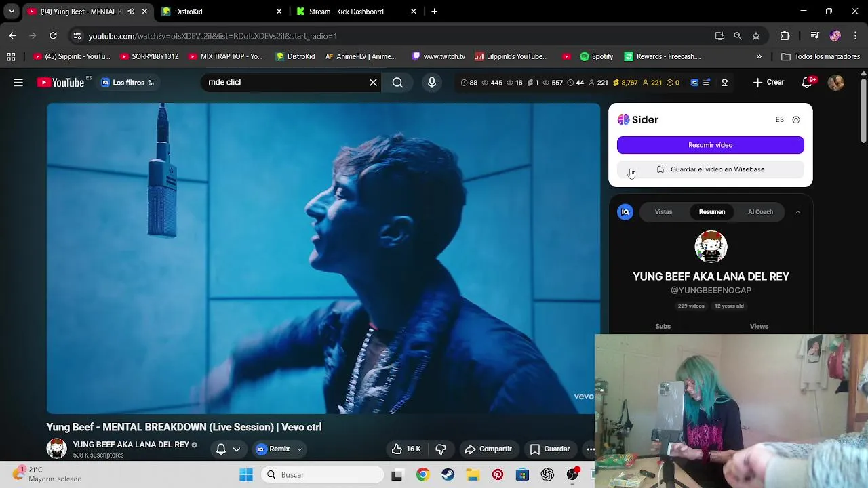Click the Windows taskbar Buscar search box

[x=323, y=475]
